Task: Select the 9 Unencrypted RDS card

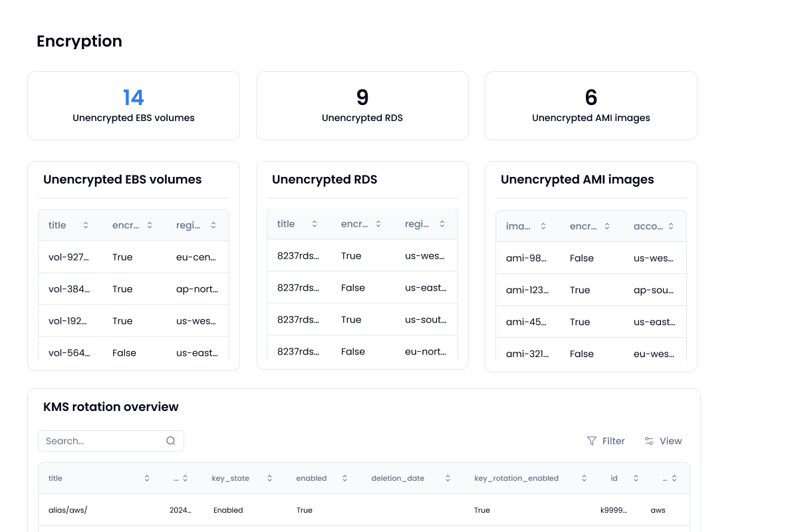Action: [x=362, y=106]
